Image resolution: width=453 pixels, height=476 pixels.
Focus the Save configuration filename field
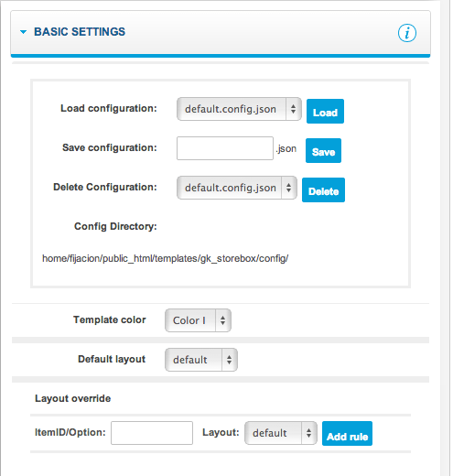(225, 148)
